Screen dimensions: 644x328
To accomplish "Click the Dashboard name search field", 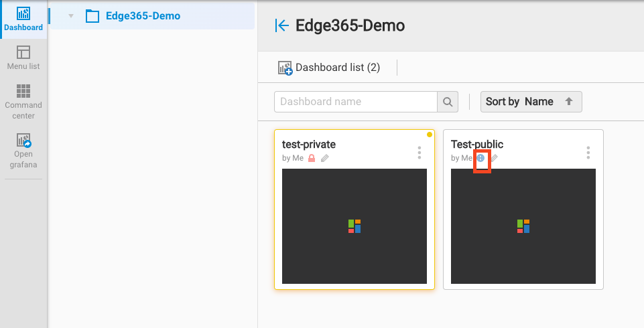I will coord(355,102).
